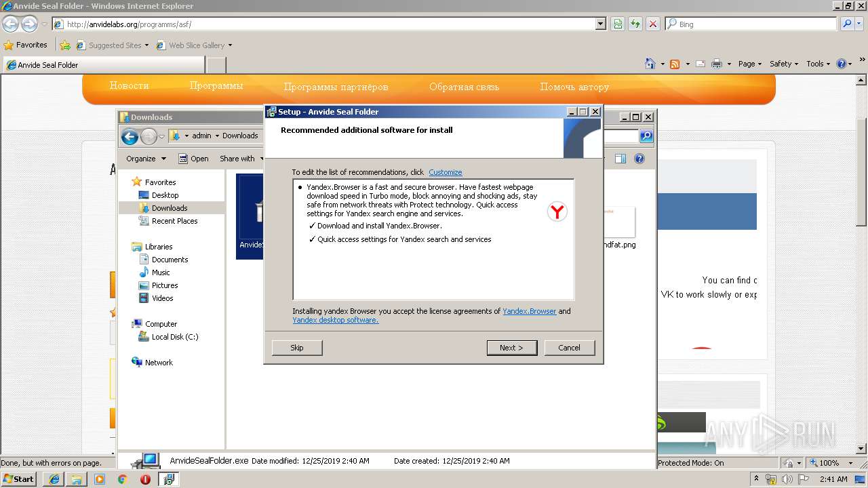
Task: Expand Web Slice Gallery dropdown
Action: tap(230, 45)
